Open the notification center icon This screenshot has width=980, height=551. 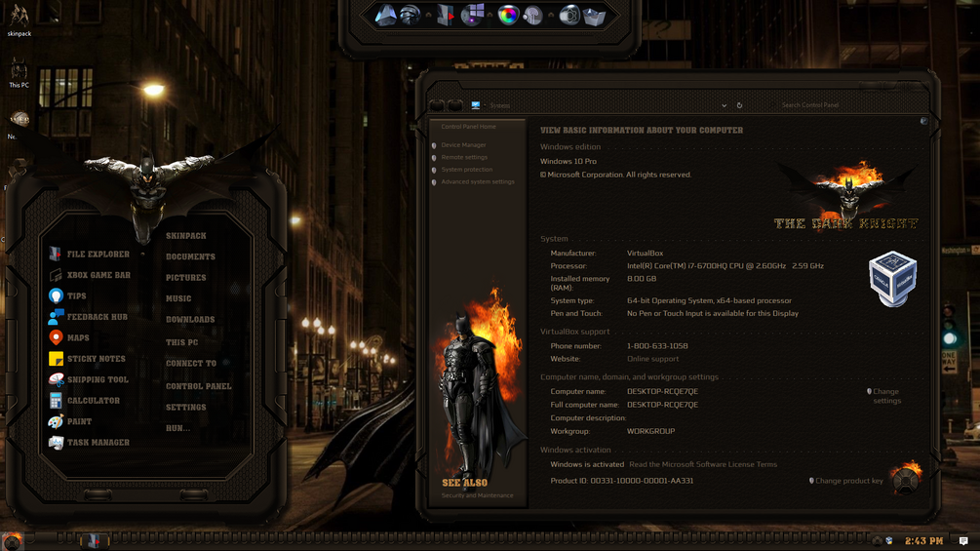[963, 541]
